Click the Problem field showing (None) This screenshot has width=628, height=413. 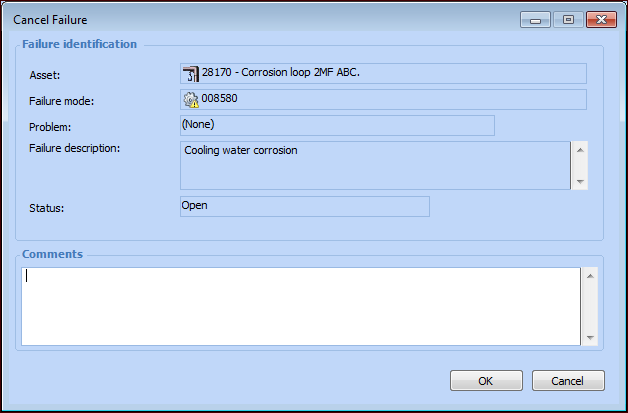coord(337,125)
